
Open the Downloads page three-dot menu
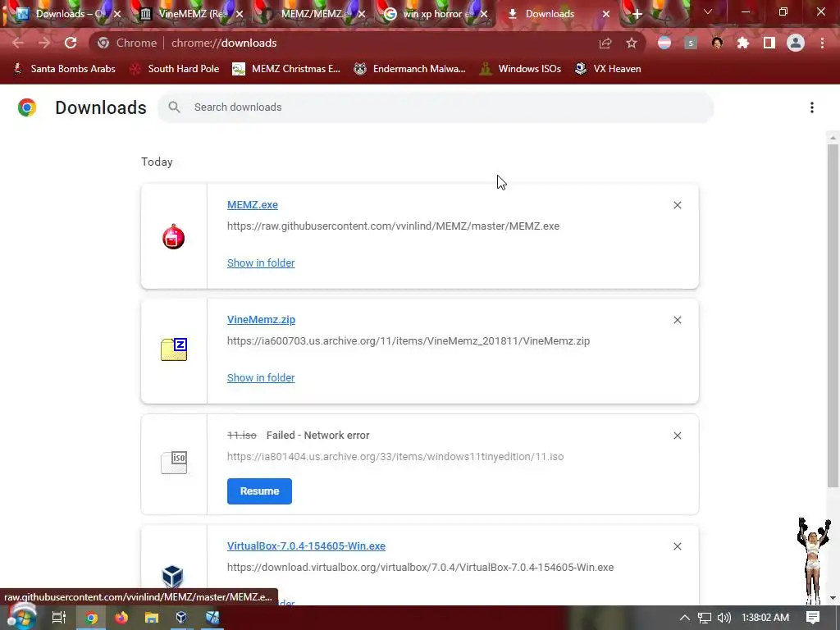click(x=812, y=107)
